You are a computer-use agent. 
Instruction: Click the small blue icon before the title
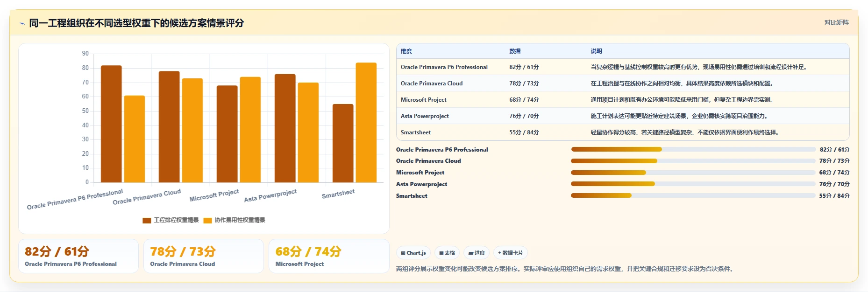[x=22, y=23]
